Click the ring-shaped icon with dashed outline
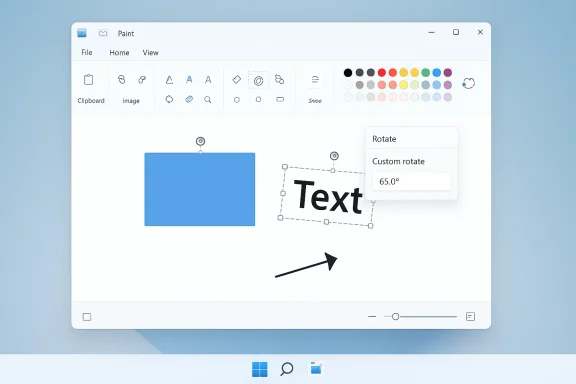Viewport: 576px width, 384px height. (258, 80)
